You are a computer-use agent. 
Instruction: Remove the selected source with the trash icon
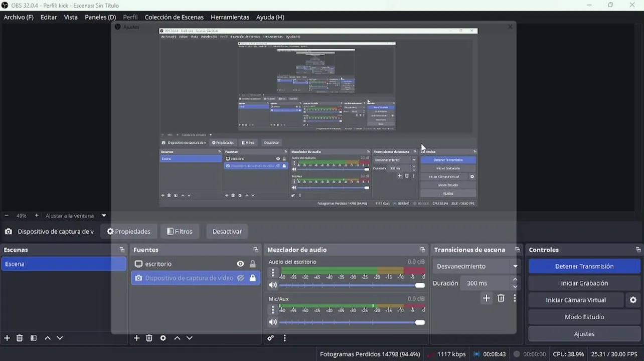point(149,338)
